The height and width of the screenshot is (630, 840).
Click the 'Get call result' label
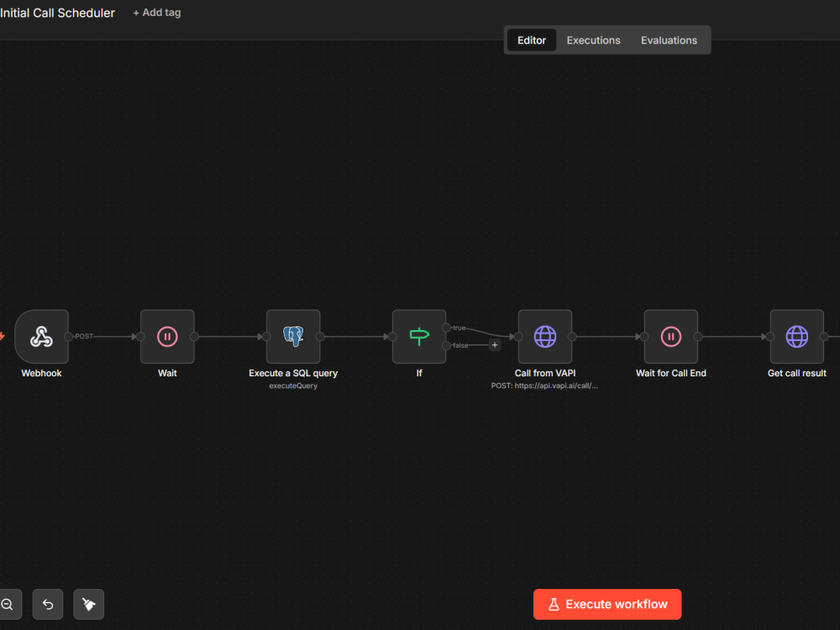pos(796,373)
